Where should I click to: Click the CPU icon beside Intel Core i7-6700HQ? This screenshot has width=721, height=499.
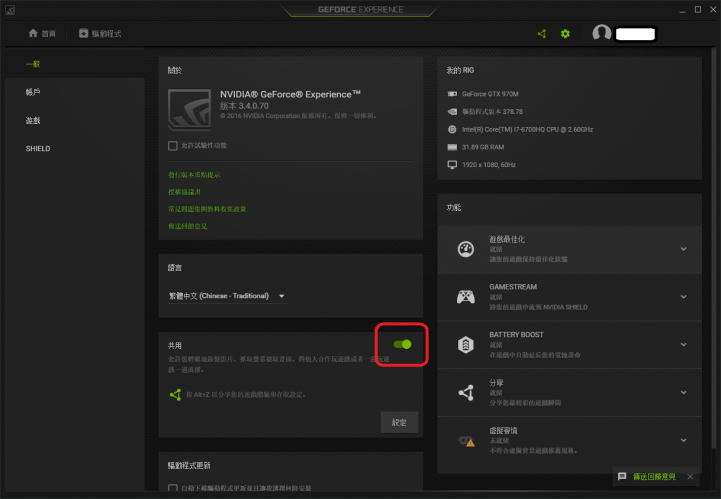[452, 129]
